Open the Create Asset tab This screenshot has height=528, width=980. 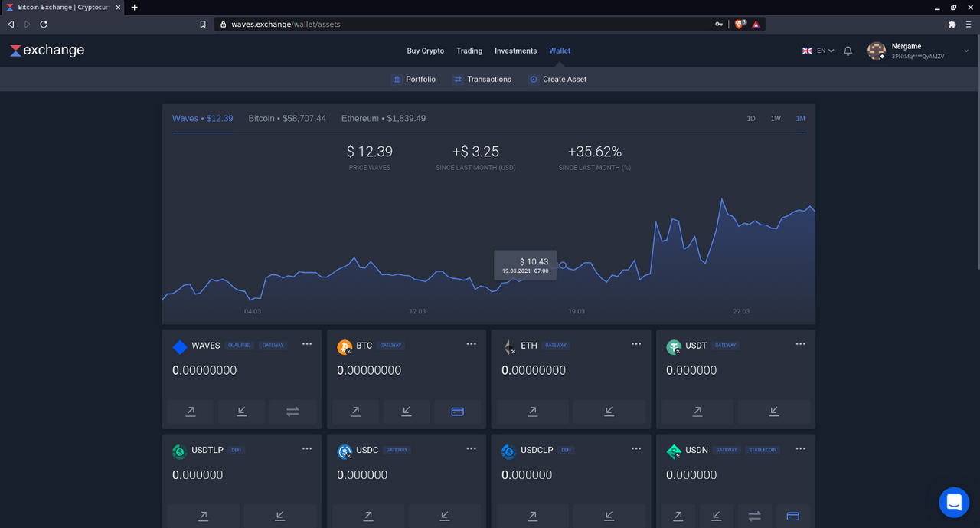coord(557,79)
